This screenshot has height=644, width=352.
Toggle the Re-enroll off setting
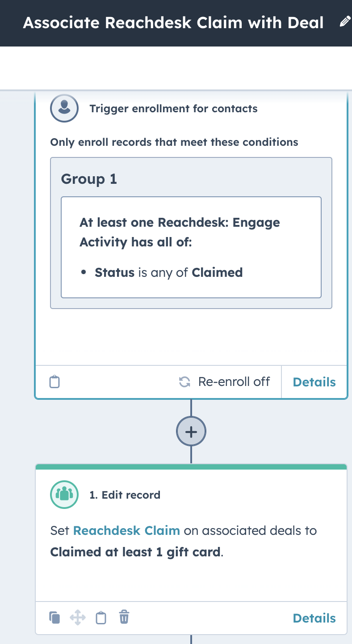click(x=224, y=382)
